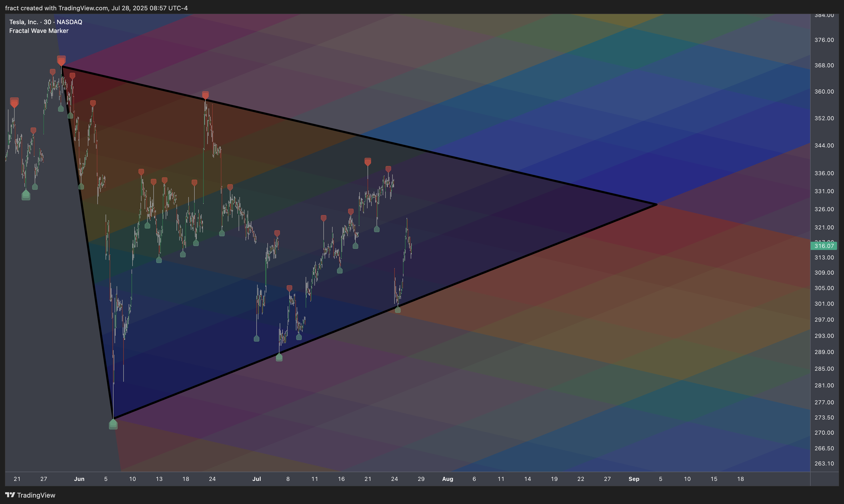
Task: Click the 'Jun' label on the time axis
Action: click(x=79, y=479)
